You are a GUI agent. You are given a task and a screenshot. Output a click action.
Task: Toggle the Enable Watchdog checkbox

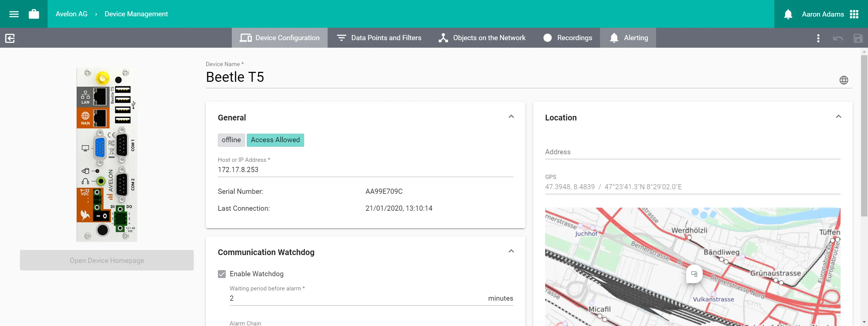[222, 274]
